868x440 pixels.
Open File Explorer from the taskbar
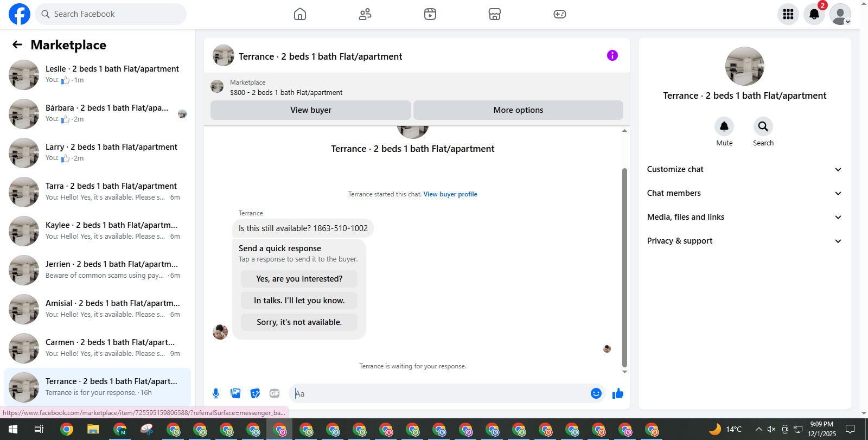[93, 429]
